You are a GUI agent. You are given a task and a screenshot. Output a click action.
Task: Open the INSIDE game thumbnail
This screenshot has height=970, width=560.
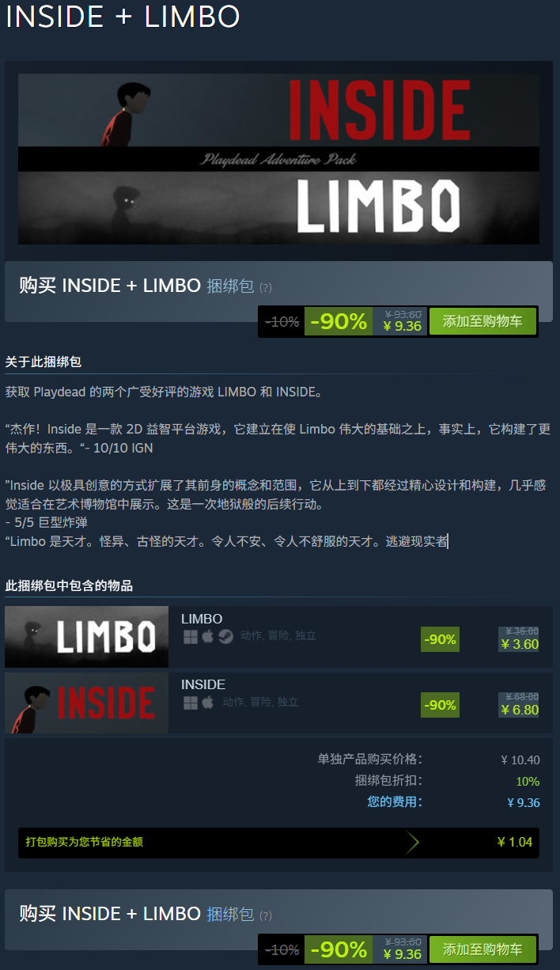click(86, 703)
